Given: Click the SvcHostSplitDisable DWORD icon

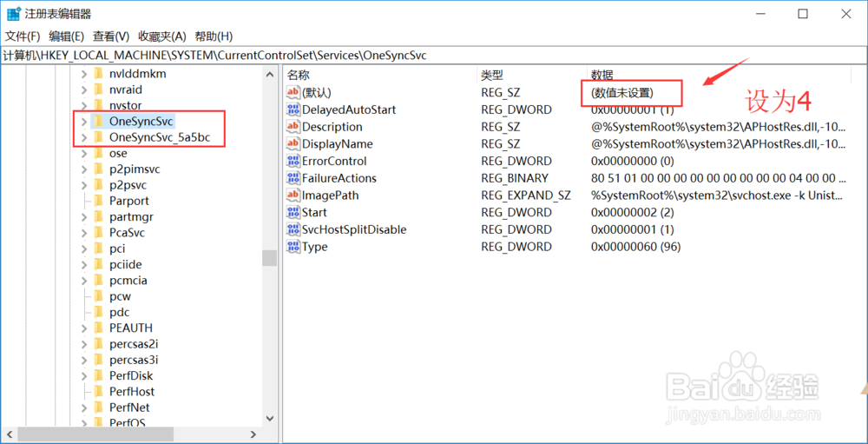Looking at the screenshot, I should click(x=293, y=229).
